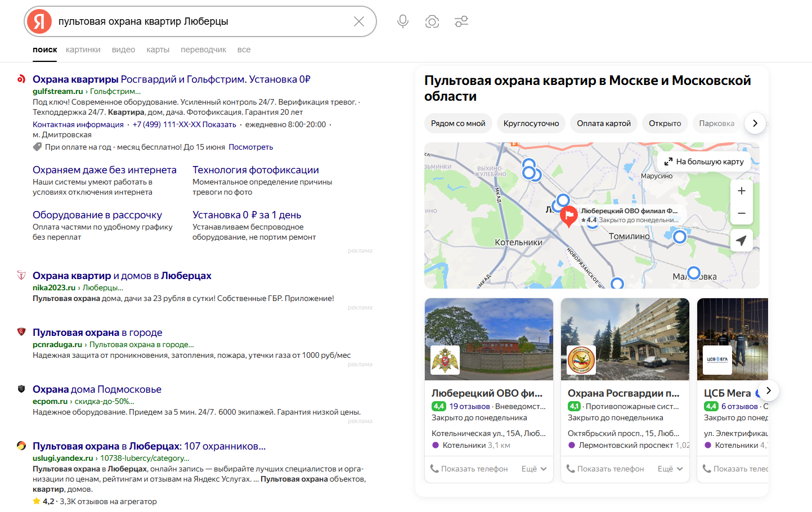Screen dimensions: 812x512
Task: Click the ЦСБ Мега logo badge
Action: [717, 360]
